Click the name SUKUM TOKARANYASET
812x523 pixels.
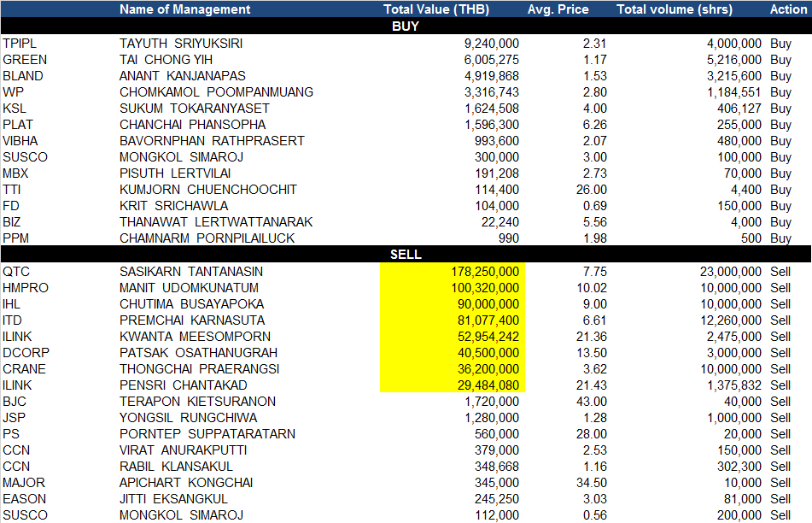pyautogui.click(x=195, y=109)
